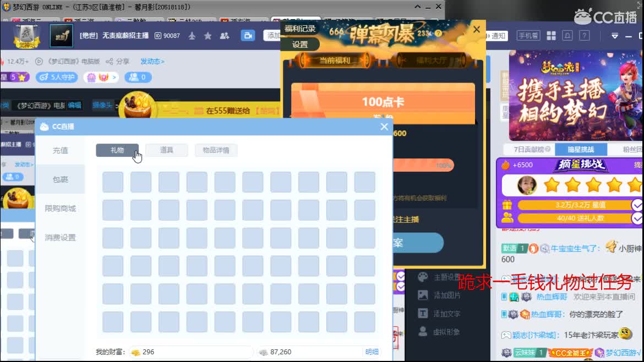Click the airplane icon beside room ID
The image size is (644, 362).
[x=192, y=36]
